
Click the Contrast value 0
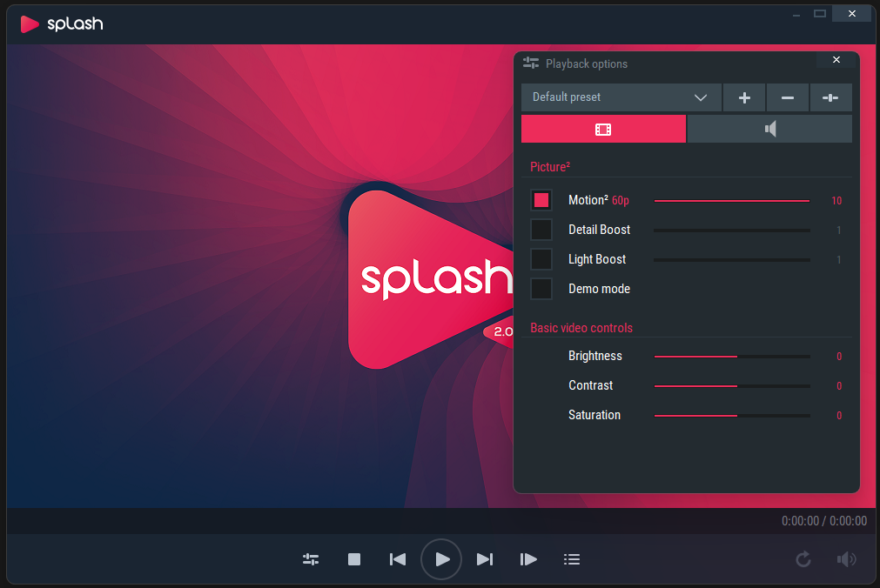(839, 386)
